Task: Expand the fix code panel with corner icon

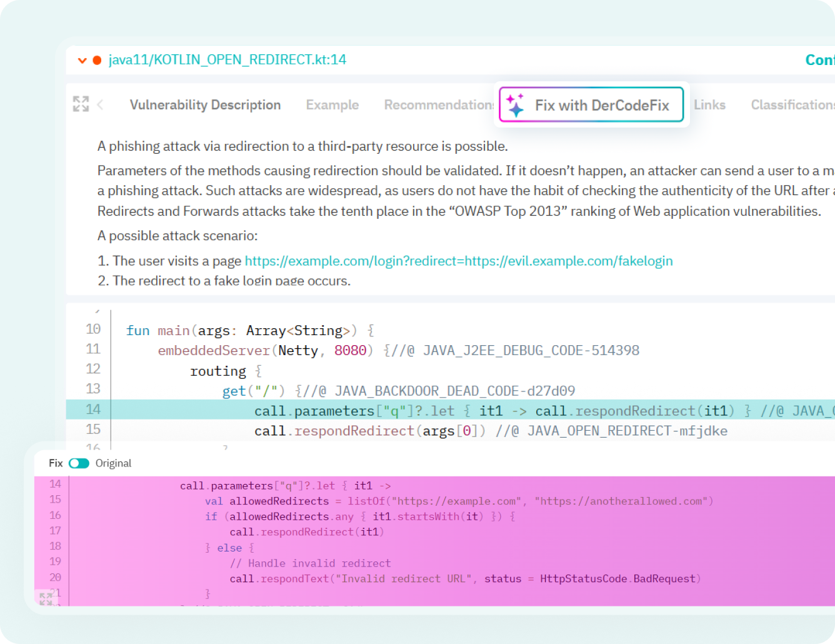Action: pyautogui.click(x=46, y=598)
